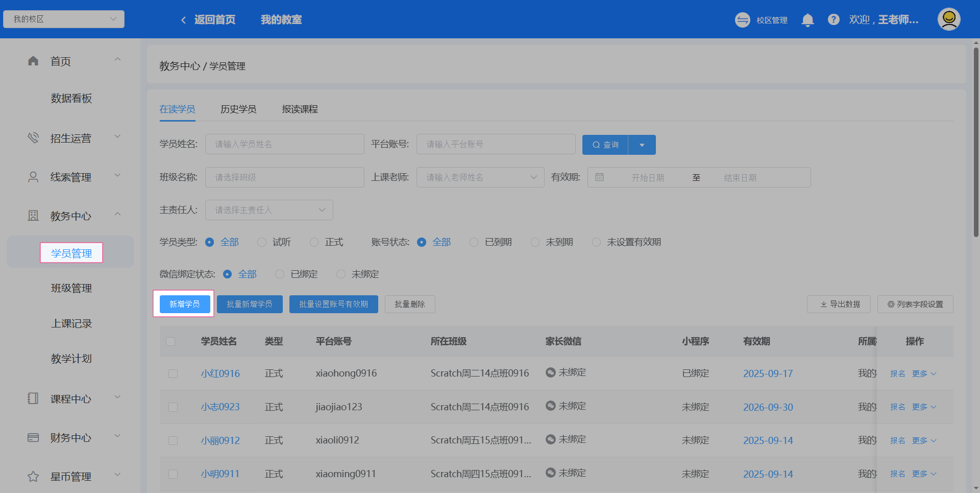Click the 学员姓名 search input field
Screen dimensions: 980x493
(284, 144)
